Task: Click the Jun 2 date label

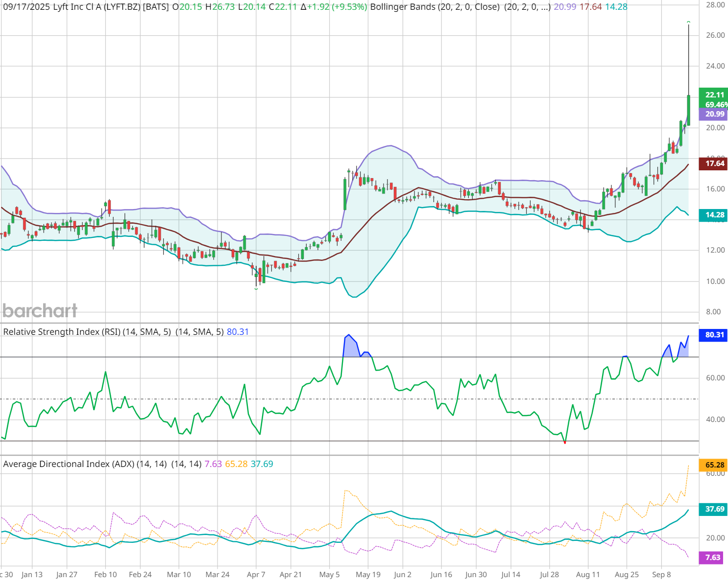Action: (403, 575)
